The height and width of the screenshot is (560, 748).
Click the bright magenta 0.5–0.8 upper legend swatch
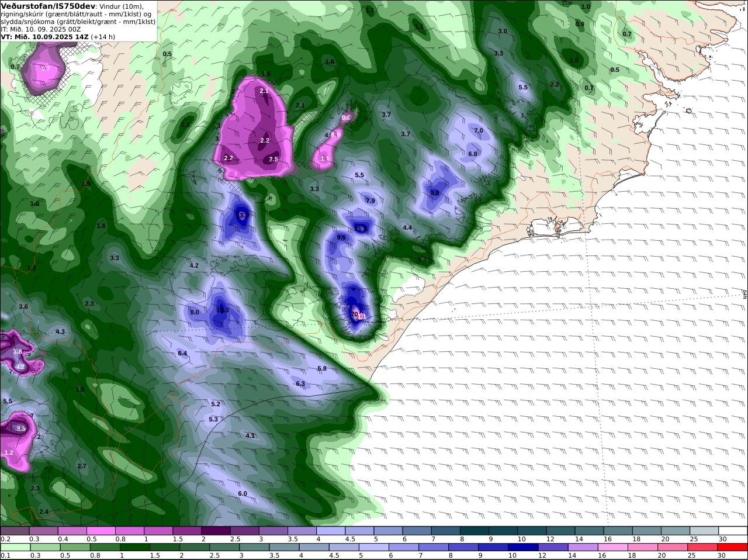coord(101,530)
